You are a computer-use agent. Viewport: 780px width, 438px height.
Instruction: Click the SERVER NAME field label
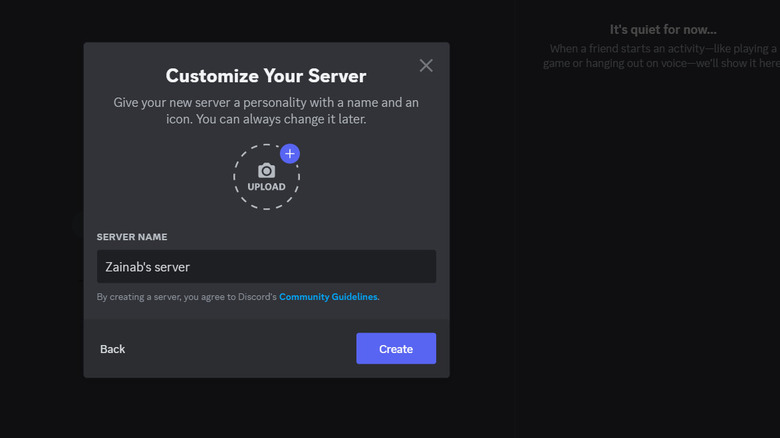pos(132,237)
